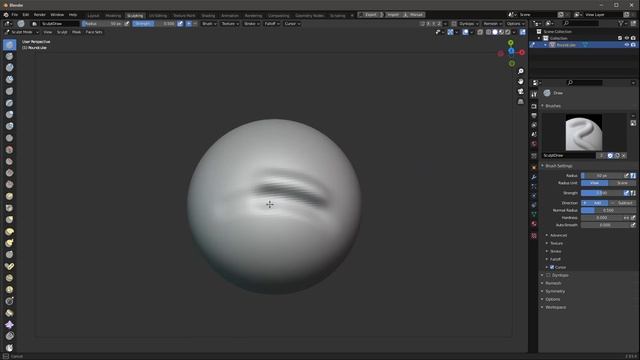This screenshot has height=360, width=640.
Task: Adjust the Strength slider in properties panel
Action: tap(602, 193)
